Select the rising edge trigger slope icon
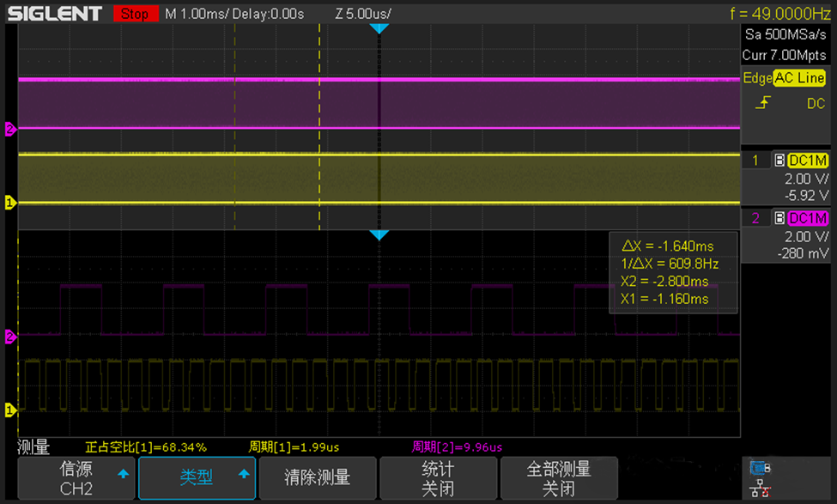The image size is (837, 504). (x=764, y=103)
